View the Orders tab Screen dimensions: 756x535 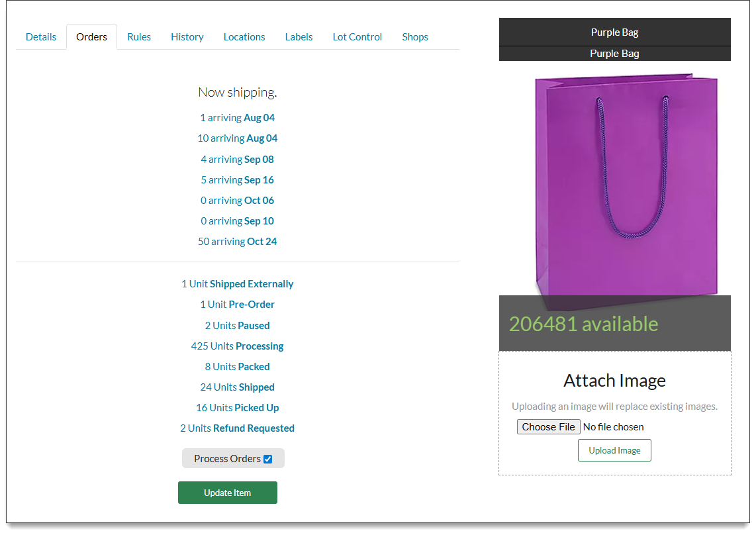[x=91, y=37]
